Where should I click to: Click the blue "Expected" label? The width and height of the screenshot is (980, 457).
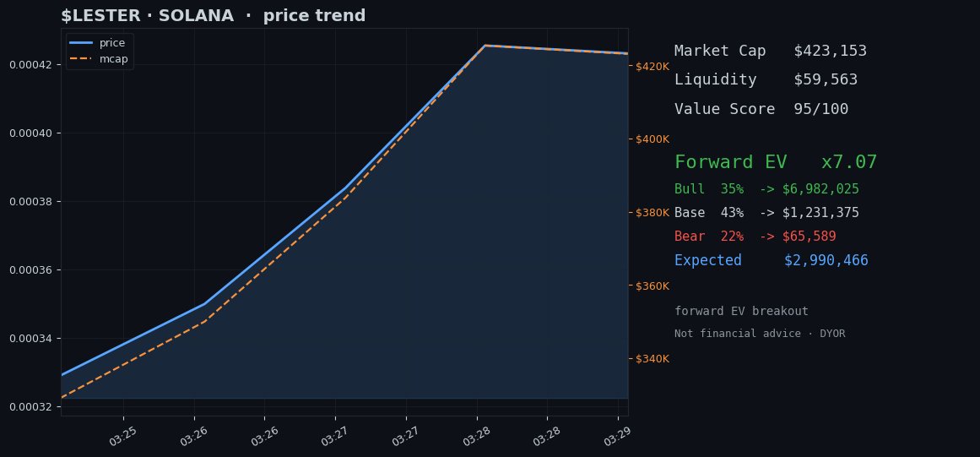tap(708, 260)
